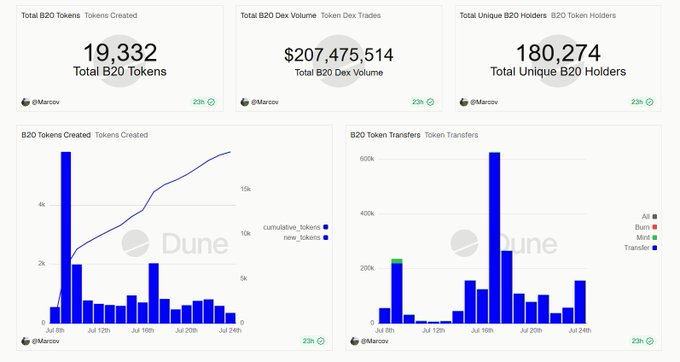680x362 pixels.
Task: Click Marcov avatar in Total B20 Tokens panel
Action: click(x=26, y=102)
